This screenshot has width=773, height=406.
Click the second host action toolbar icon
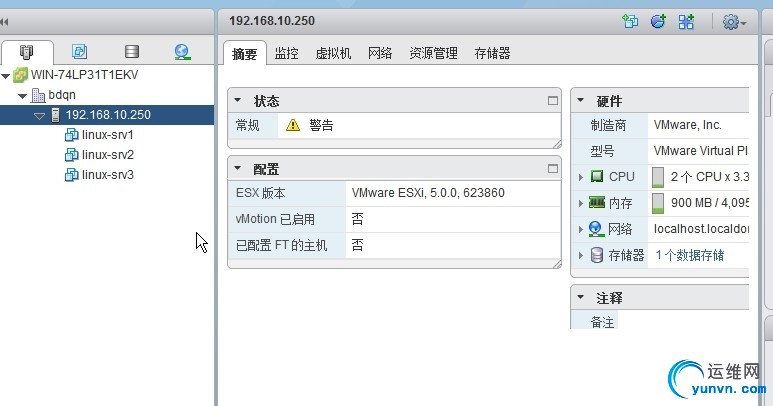pyautogui.click(x=658, y=21)
